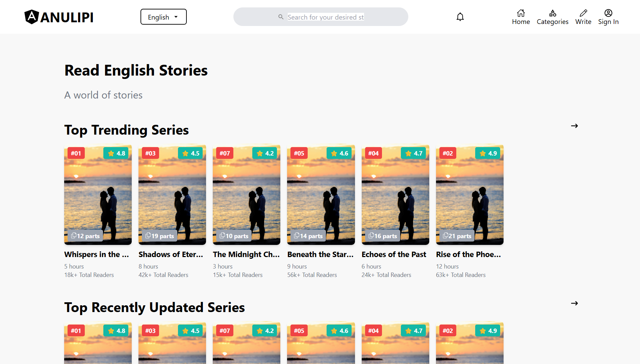This screenshot has height=364, width=640.
Task: Show more Top Trending Series with arrow
Action: 574,126
